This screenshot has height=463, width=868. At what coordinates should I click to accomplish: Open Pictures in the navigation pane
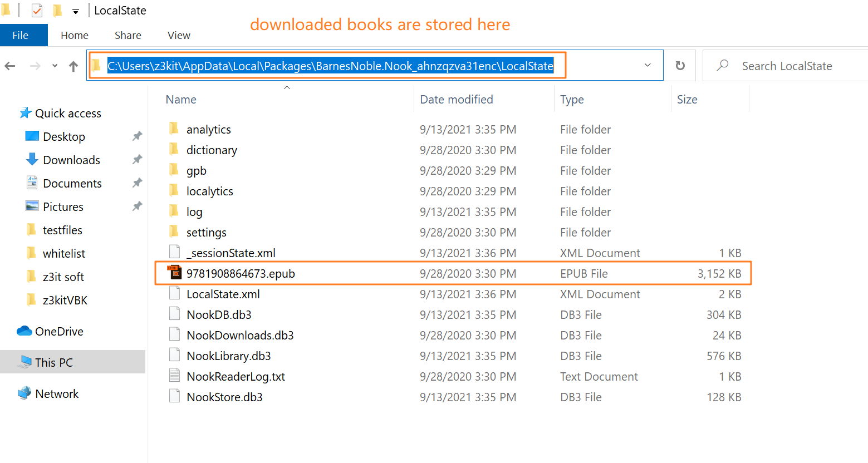pyautogui.click(x=63, y=207)
